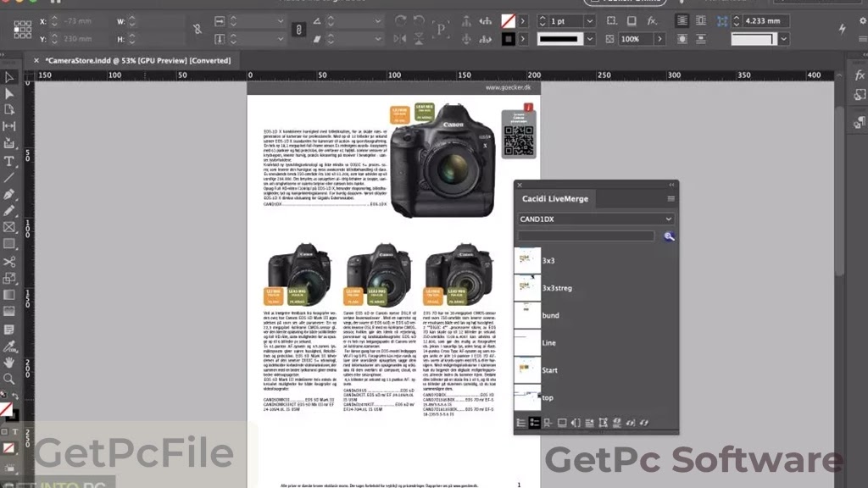Open fill color flyout arrow
Viewport: 868px width, 488px height.
(x=522, y=21)
